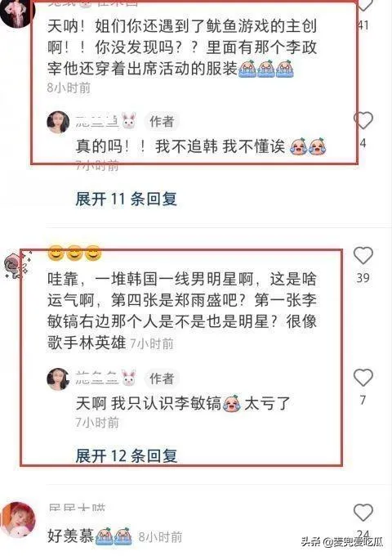
Task: Tap the comment about 韩国一线男明星
Action: point(182,311)
